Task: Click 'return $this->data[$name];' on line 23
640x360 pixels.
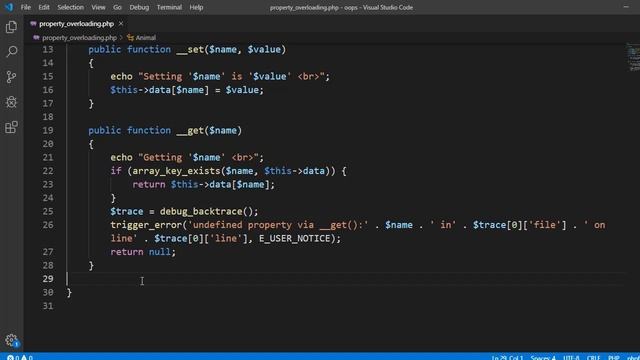Action: [x=203, y=184]
